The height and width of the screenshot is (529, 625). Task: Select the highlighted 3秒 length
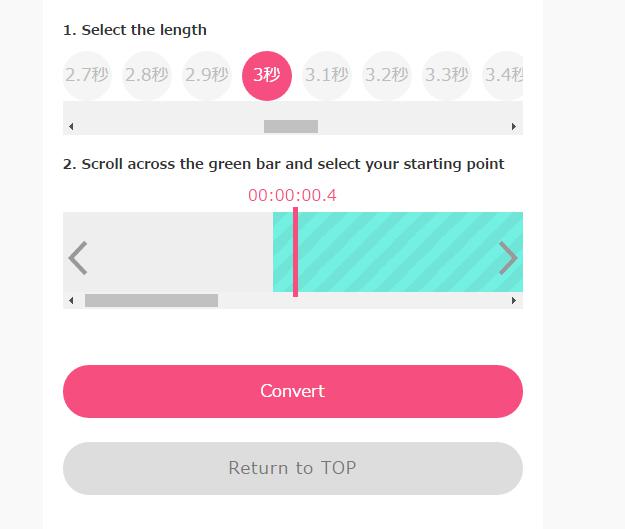point(267,76)
